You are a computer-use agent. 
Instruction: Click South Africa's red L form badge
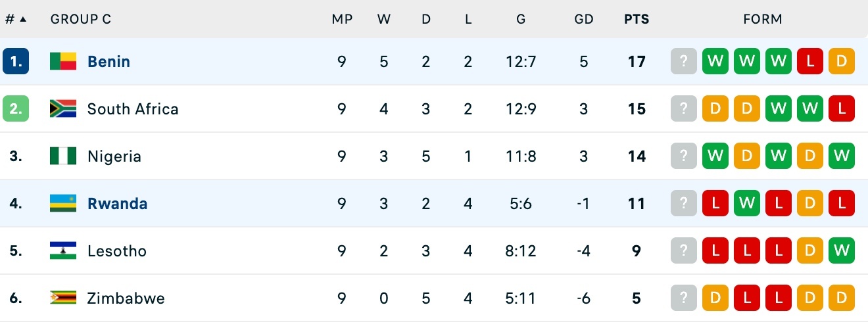[x=842, y=109]
